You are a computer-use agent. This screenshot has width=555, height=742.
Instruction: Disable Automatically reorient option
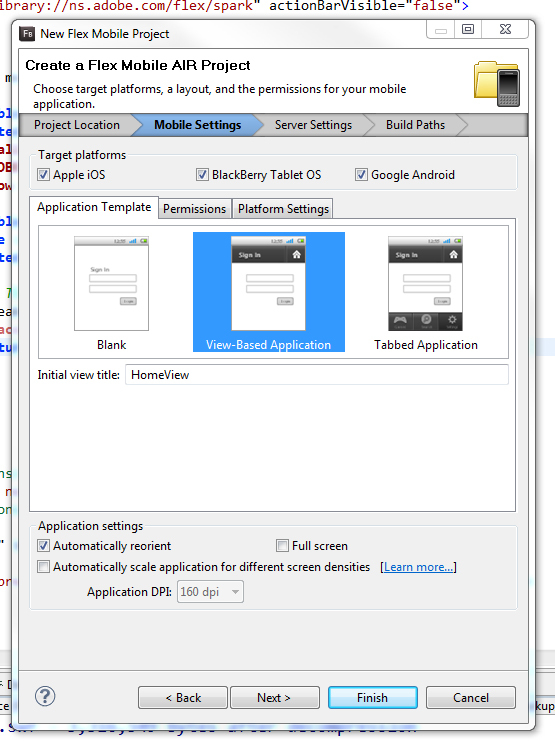43,546
